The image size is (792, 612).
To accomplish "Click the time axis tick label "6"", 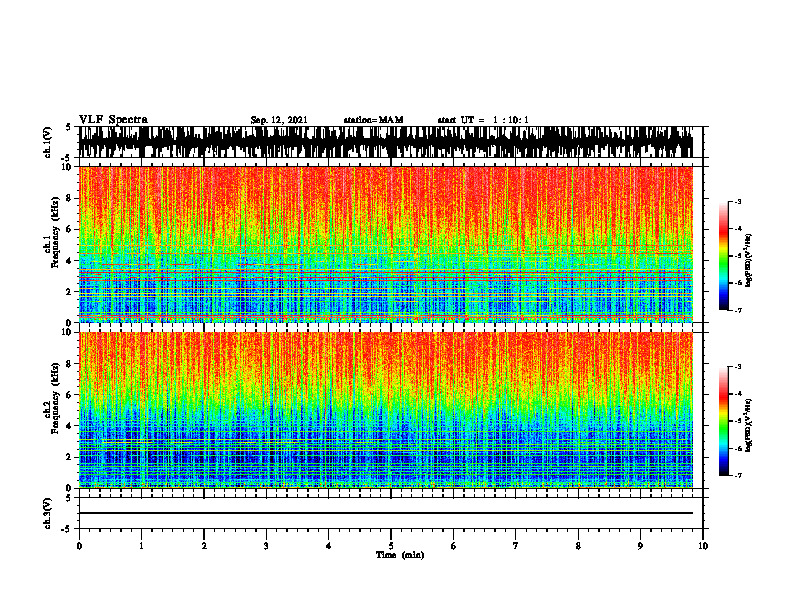I will click(454, 546).
